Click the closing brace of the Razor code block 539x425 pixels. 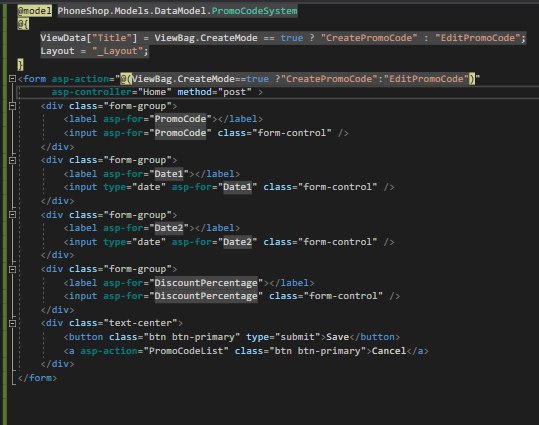coord(20,65)
